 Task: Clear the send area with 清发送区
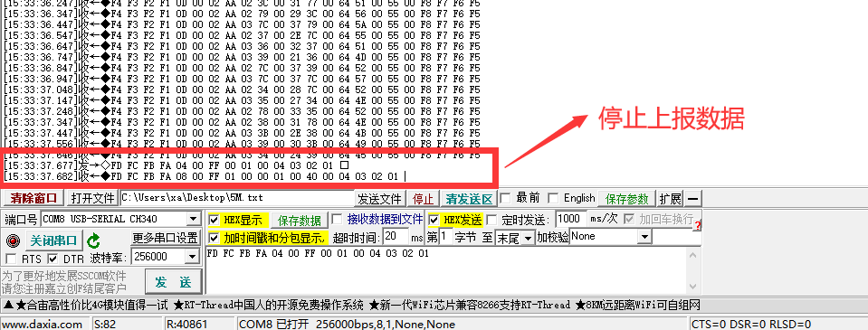pyautogui.click(x=470, y=198)
